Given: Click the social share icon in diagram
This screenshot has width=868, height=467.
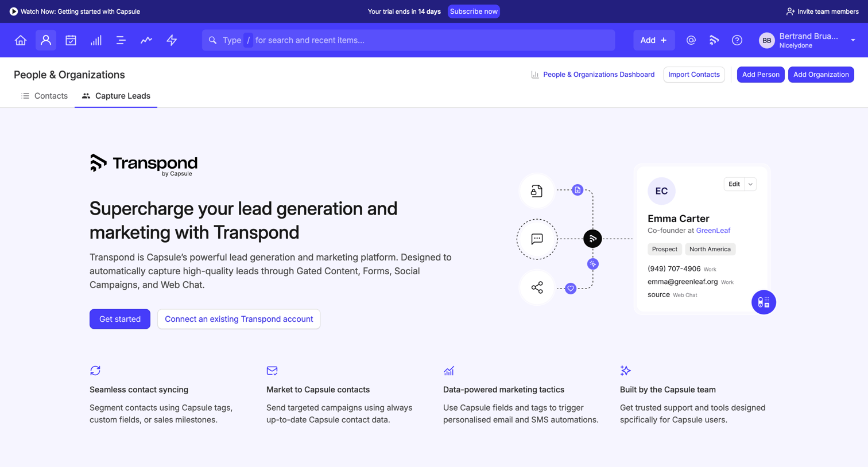Looking at the screenshot, I should tap(537, 287).
